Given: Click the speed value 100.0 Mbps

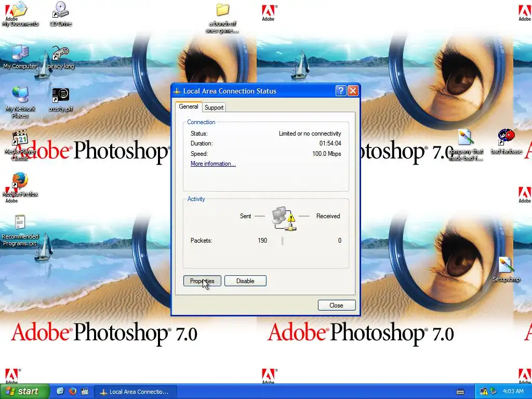Looking at the screenshot, I should (x=326, y=154).
